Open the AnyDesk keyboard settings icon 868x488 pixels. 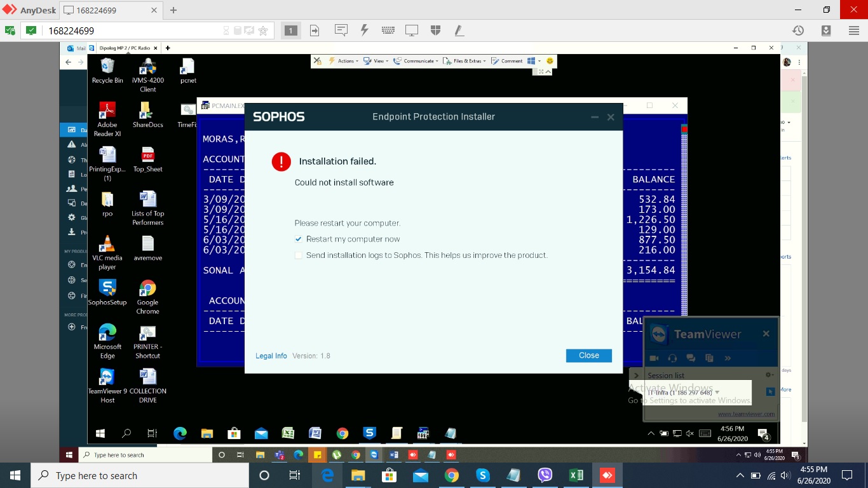(388, 30)
